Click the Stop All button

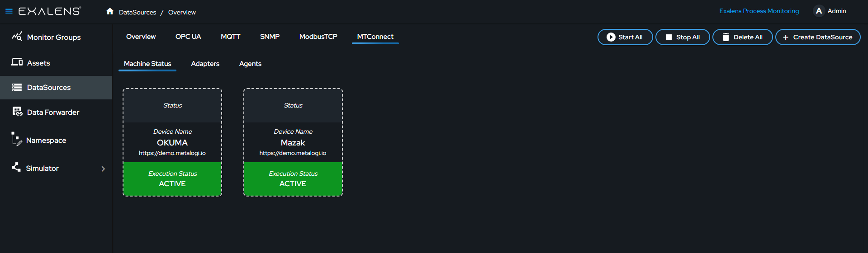point(683,37)
